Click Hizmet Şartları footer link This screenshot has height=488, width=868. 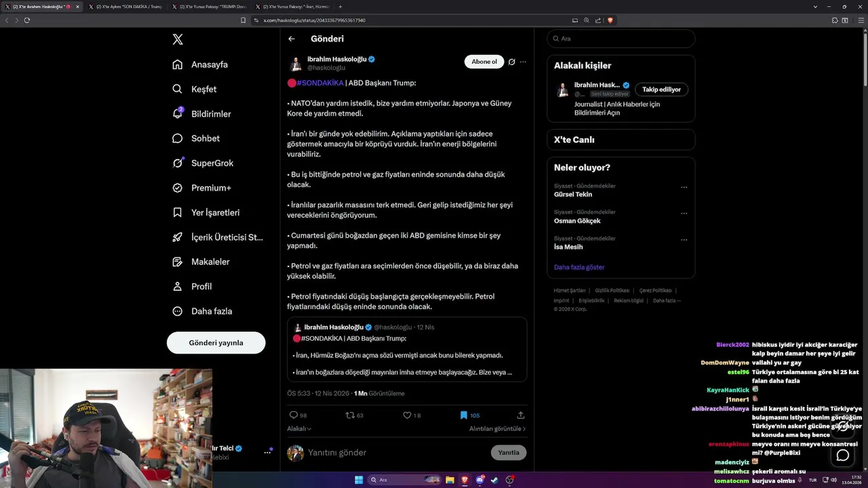pos(570,290)
